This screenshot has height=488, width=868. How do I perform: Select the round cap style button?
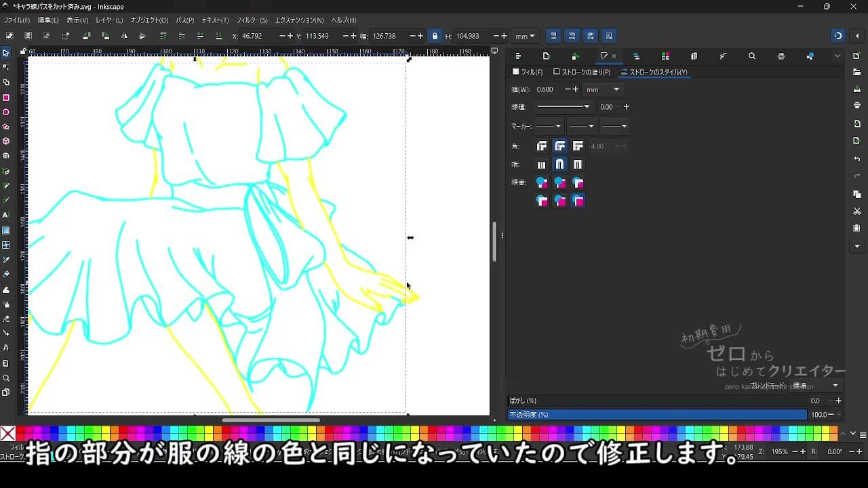[x=559, y=165]
